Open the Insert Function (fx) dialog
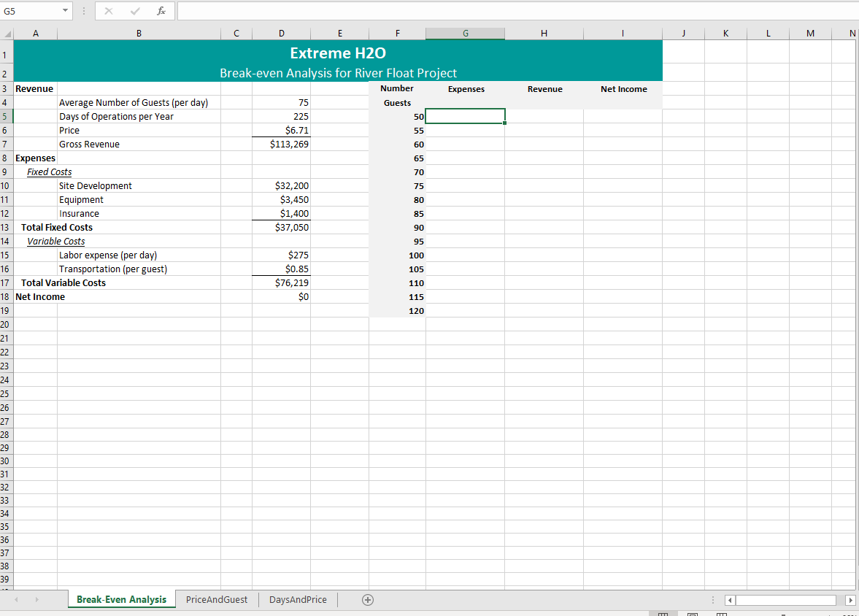This screenshot has height=616, width=859. pyautogui.click(x=161, y=10)
